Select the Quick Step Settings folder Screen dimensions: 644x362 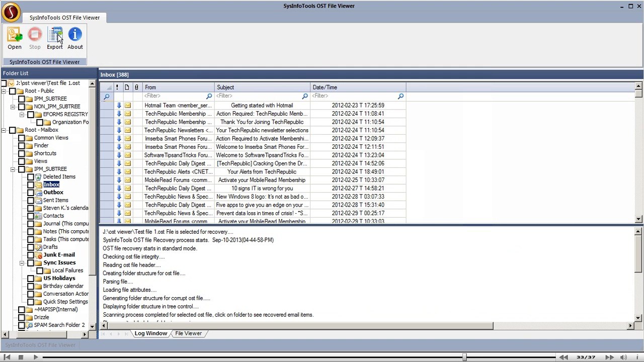pos(65,302)
